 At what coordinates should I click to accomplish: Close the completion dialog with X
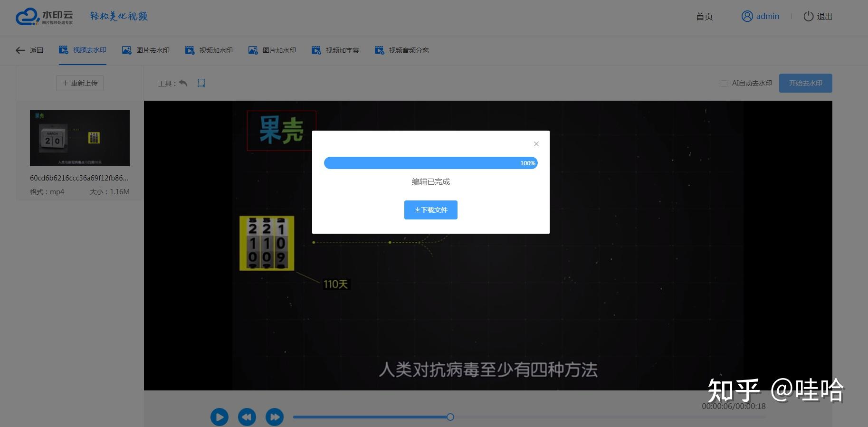pyautogui.click(x=536, y=144)
